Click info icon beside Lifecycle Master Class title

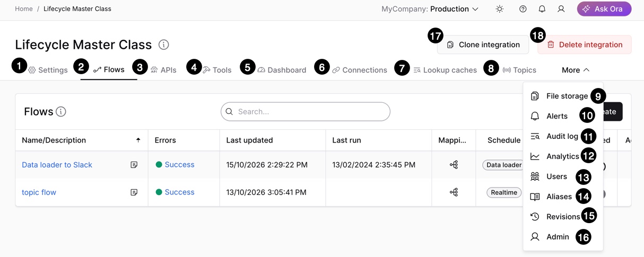(x=164, y=45)
